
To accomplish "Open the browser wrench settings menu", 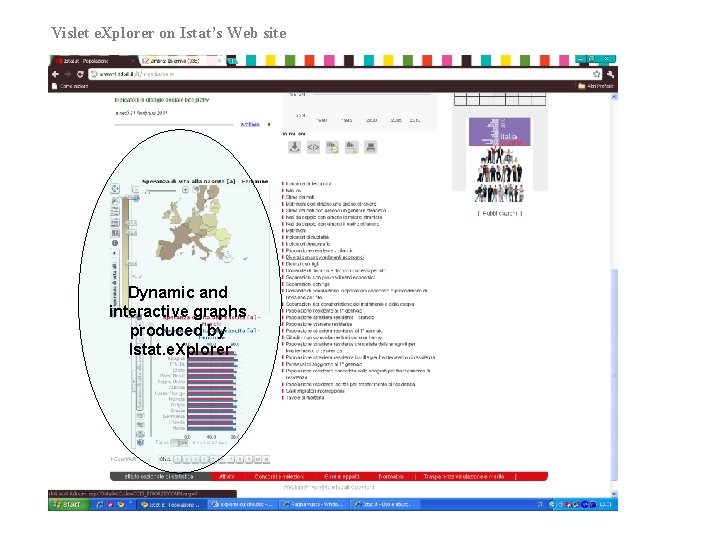I will coord(610,74).
